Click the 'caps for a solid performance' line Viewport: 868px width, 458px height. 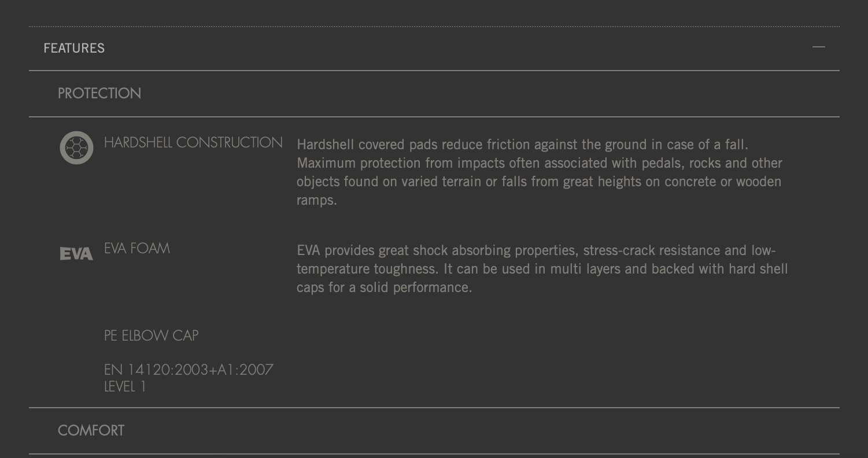[385, 287]
